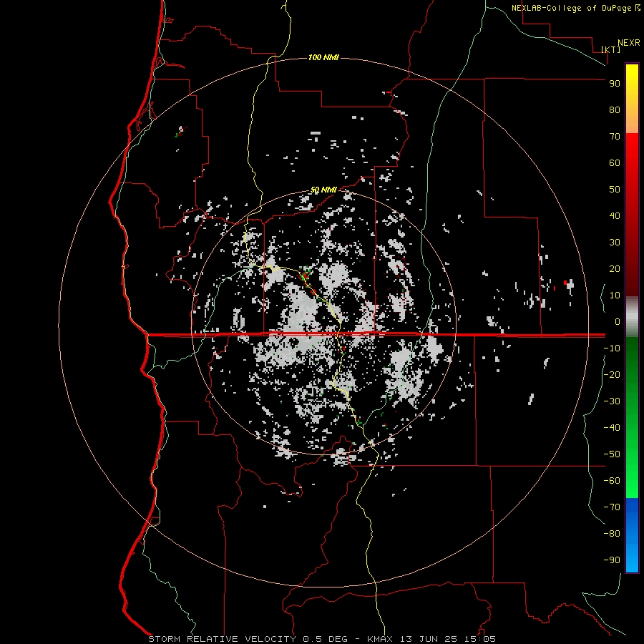Screen dimensions: 644x644
Task: Click the "STORM RELATIVE VELOCITY" caption text
Action: coord(222,639)
